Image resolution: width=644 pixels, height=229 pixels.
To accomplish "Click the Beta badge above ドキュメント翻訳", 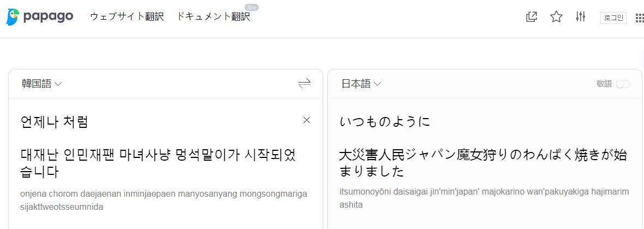I will (252, 7).
